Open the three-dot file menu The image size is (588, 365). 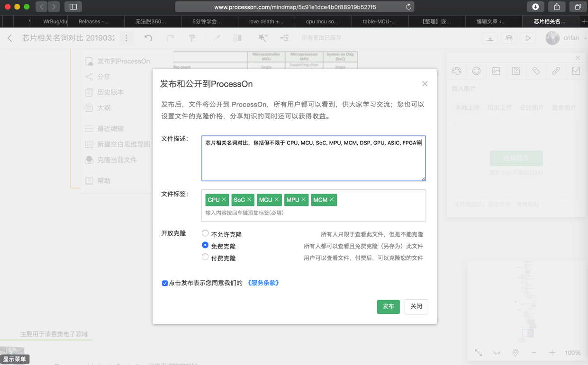(x=127, y=38)
